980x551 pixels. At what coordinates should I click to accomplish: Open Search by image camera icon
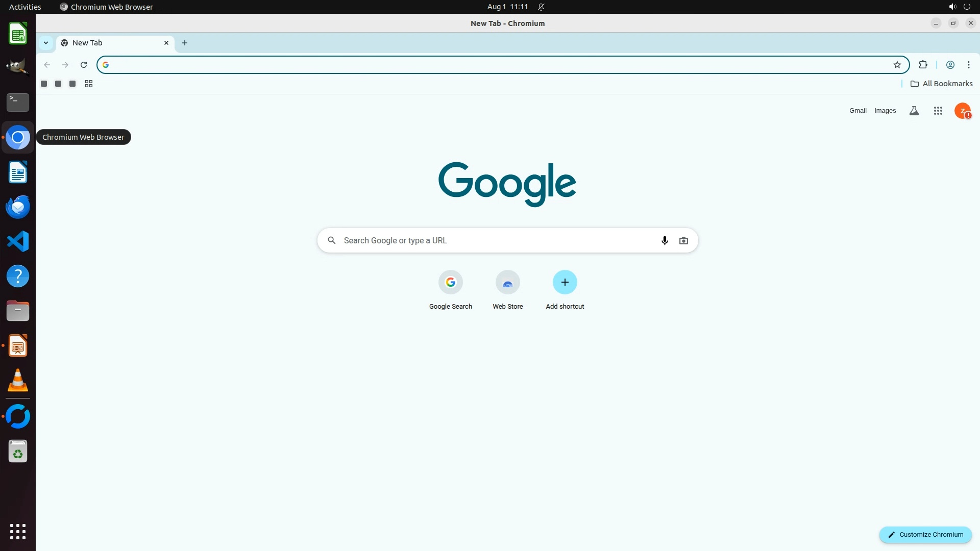pyautogui.click(x=683, y=240)
